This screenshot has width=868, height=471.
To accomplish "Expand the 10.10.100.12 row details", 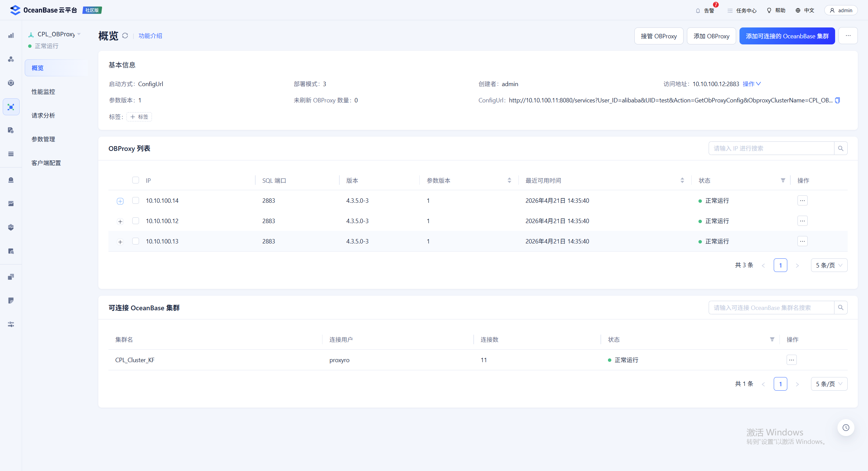I will coord(120,221).
